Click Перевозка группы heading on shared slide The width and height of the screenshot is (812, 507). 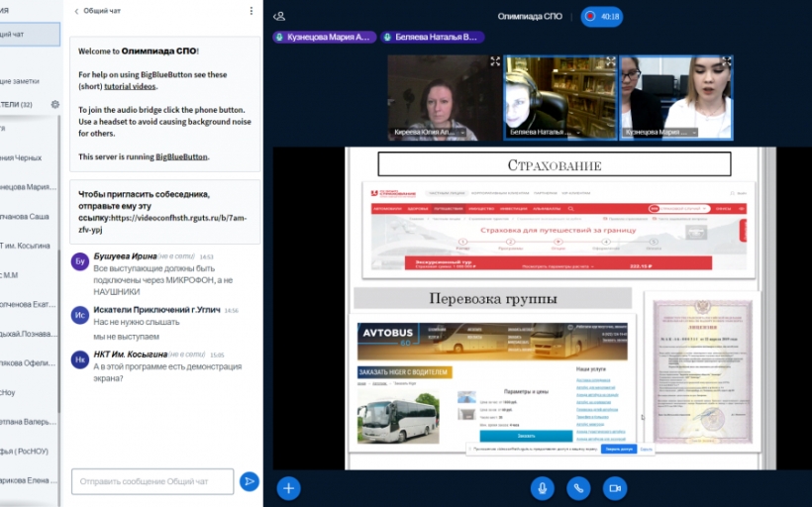(x=492, y=299)
